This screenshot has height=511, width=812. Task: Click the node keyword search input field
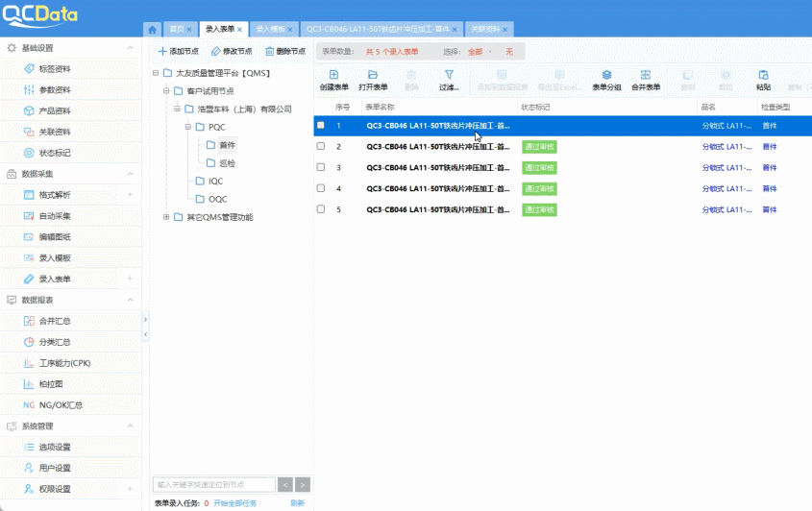coord(213,485)
